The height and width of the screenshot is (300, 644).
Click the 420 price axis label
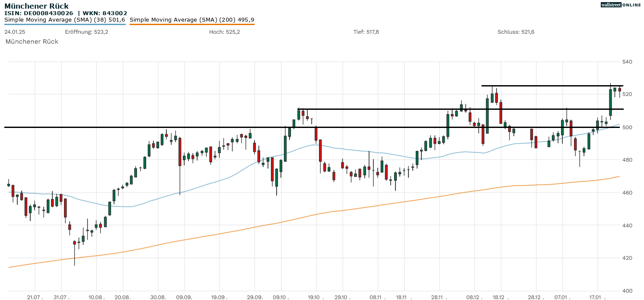click(x=627, y=258)
